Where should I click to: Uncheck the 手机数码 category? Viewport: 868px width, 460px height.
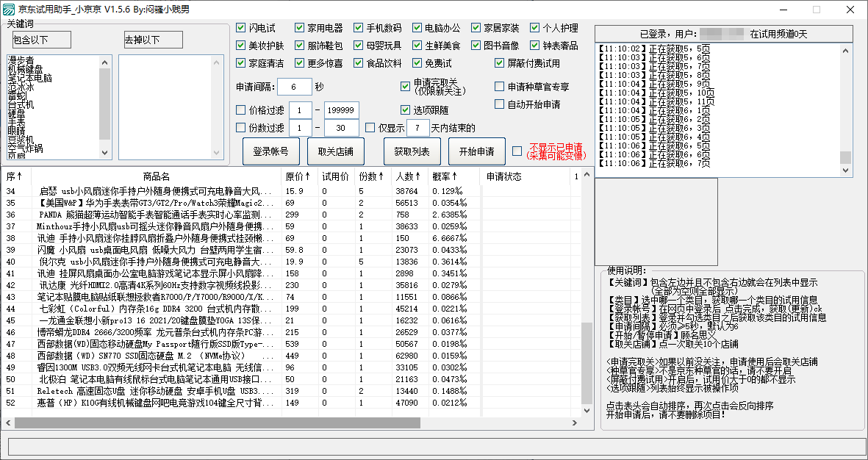[359, 27]
